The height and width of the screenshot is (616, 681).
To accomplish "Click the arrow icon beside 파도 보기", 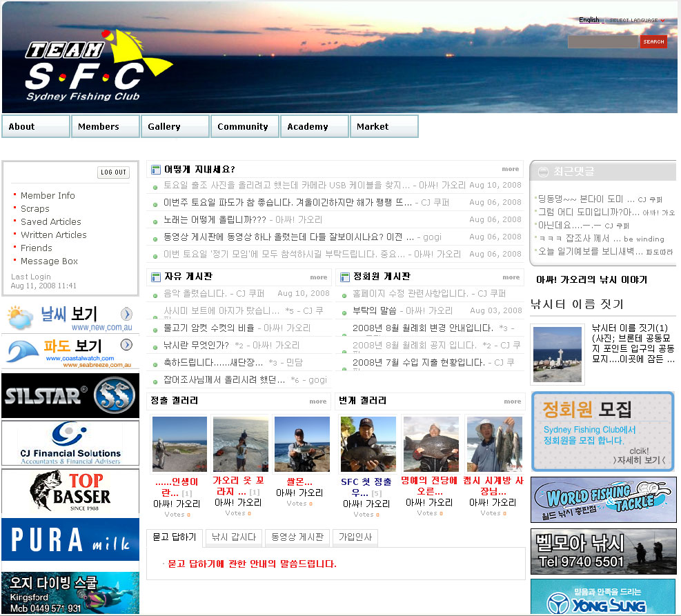I will click(x=126, y=345).
